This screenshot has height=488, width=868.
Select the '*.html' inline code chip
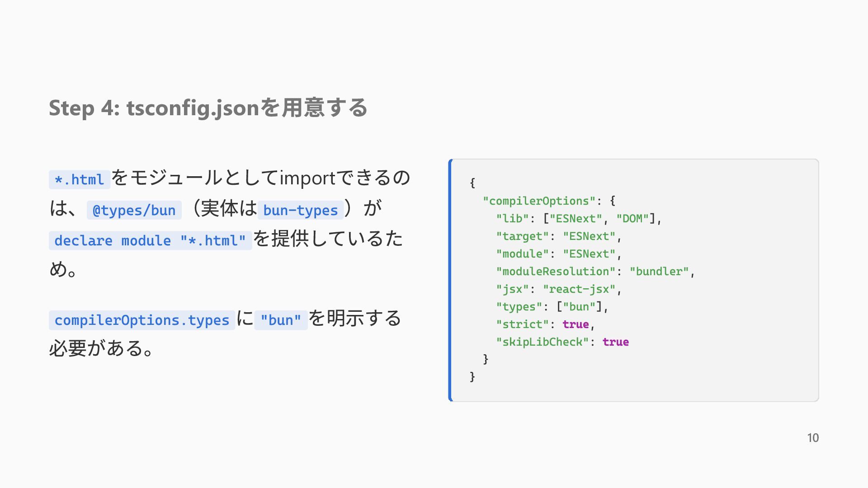(x=80, y=179)
